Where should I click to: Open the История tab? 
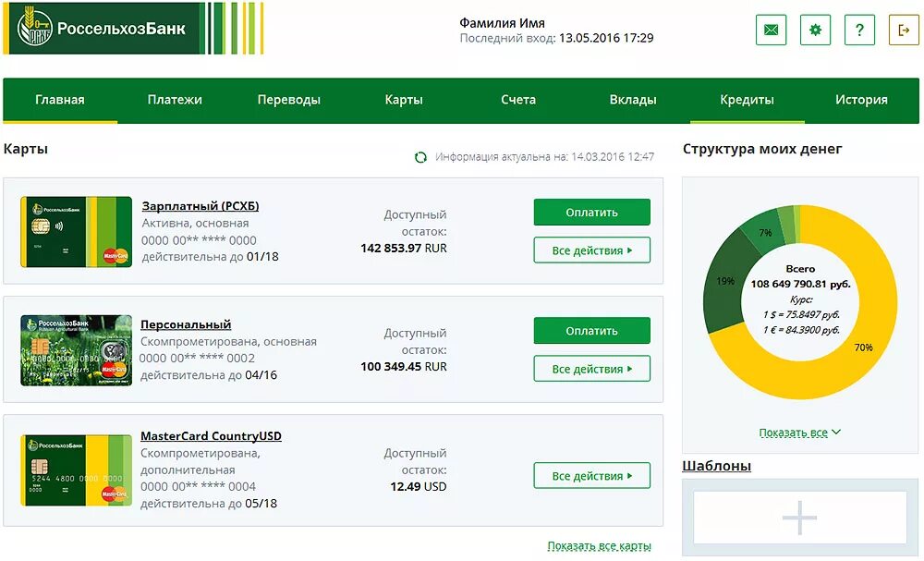pyautogui.click(x=861, y=100)
